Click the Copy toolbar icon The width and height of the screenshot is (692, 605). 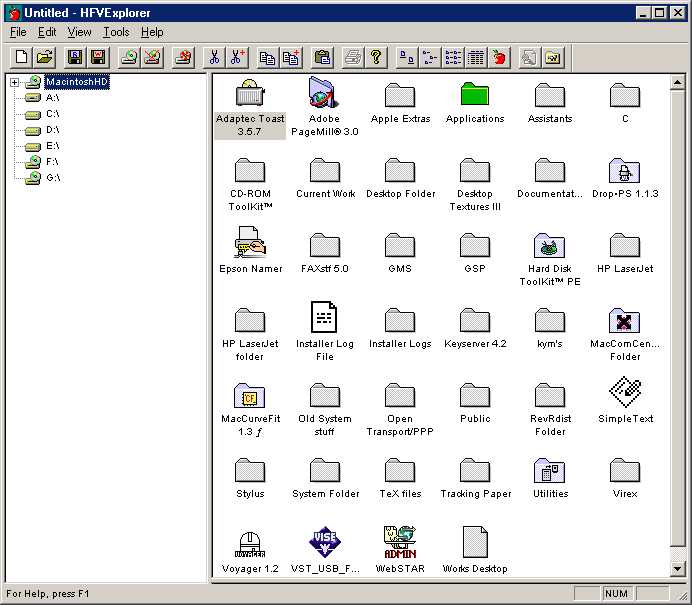tap(267, 57)
